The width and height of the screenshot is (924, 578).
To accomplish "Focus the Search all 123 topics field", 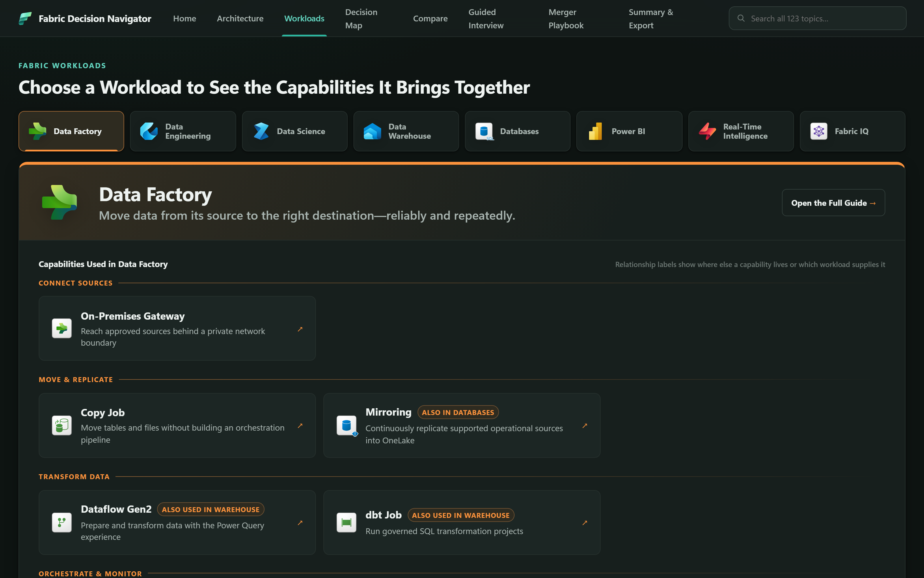I will pyautogui.click(x=817, y=18).
